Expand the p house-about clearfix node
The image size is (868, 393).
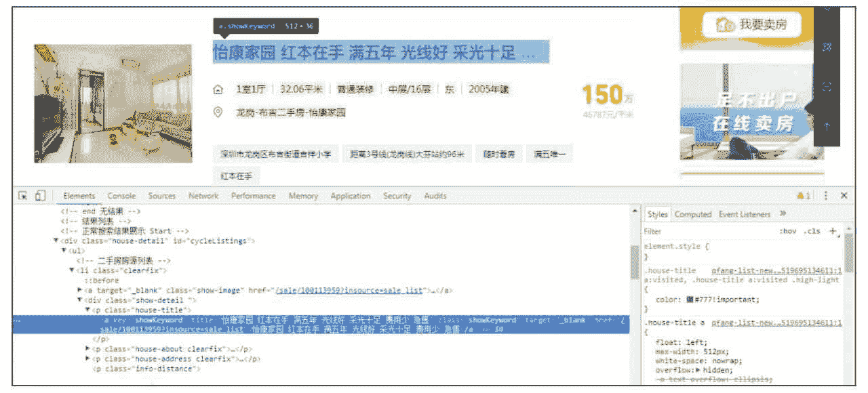(87, 348)
